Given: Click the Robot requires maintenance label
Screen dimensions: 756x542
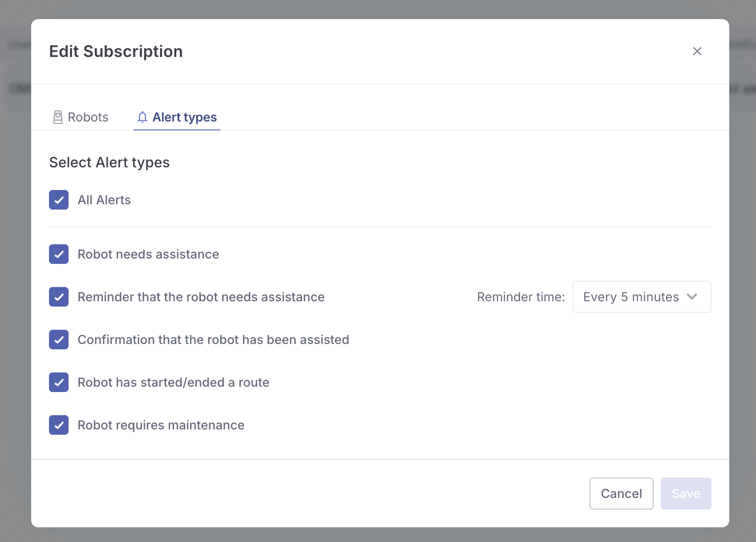Looking at the screenshot, I should click(161, 425).
